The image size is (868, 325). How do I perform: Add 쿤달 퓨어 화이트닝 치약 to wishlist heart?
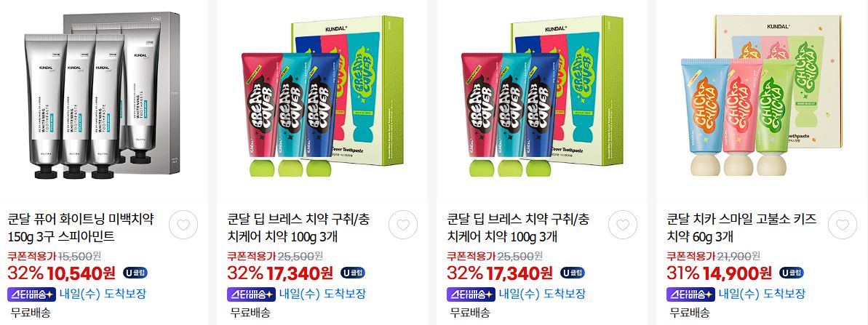[183, 225]
